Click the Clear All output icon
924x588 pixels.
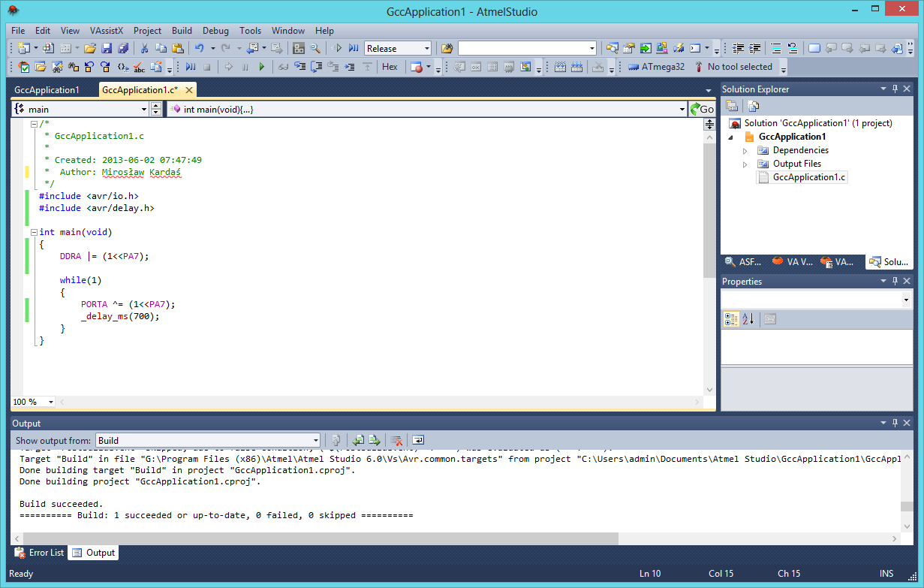[396, 440]
